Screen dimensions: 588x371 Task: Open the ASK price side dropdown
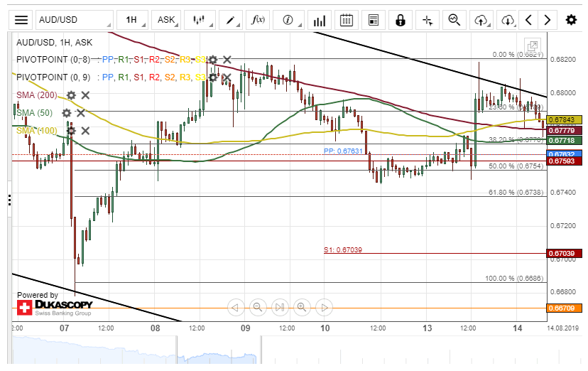click(166, 20)
